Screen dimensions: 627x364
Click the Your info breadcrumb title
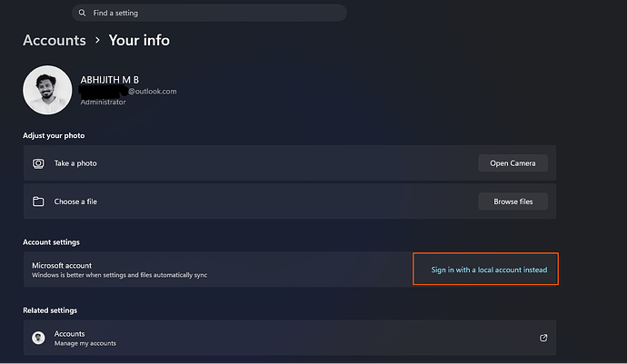click(x=139, y=40)
